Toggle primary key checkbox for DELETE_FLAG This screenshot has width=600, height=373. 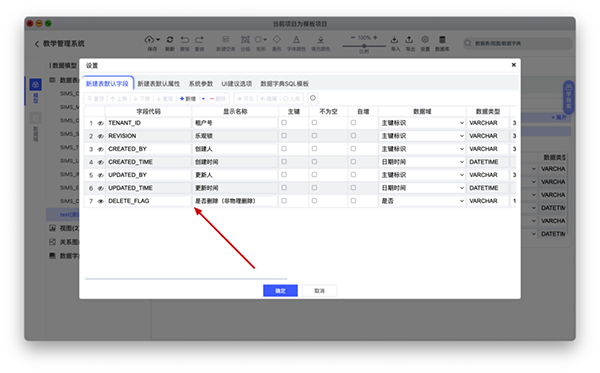[x=284, y=201]
